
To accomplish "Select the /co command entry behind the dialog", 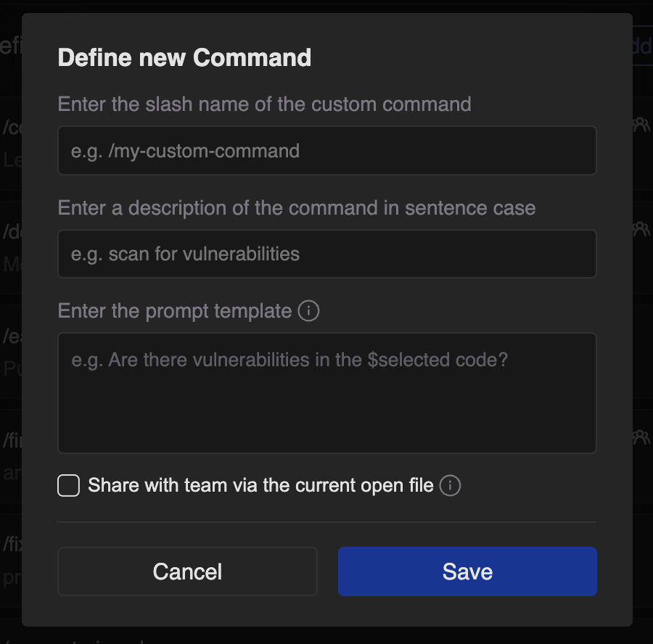I will coord(12,128).
